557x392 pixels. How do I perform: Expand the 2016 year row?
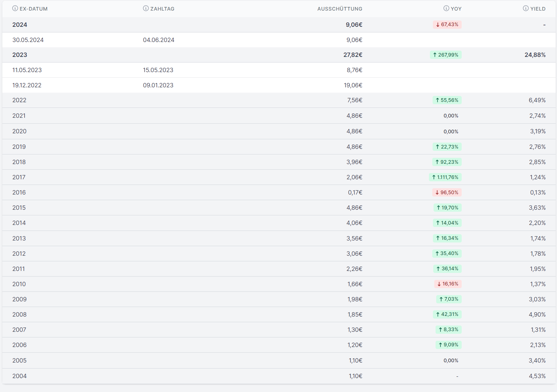pos(279,193)
